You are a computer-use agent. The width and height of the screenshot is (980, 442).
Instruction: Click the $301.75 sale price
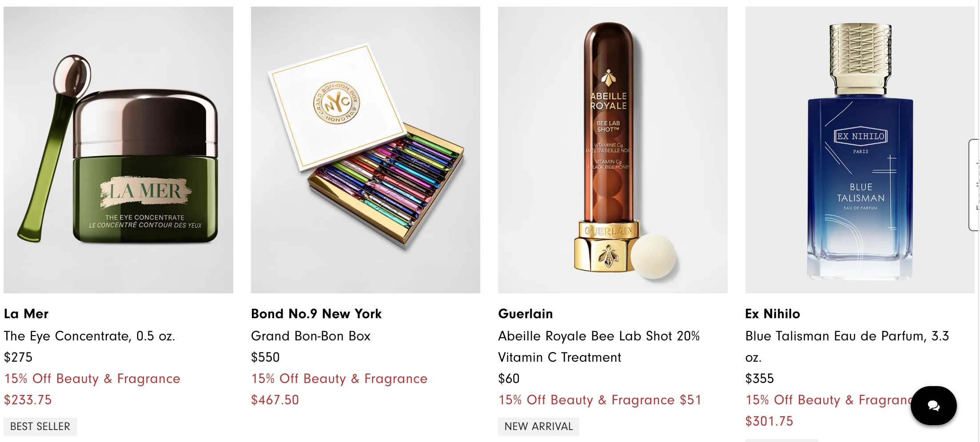point(769,421)
